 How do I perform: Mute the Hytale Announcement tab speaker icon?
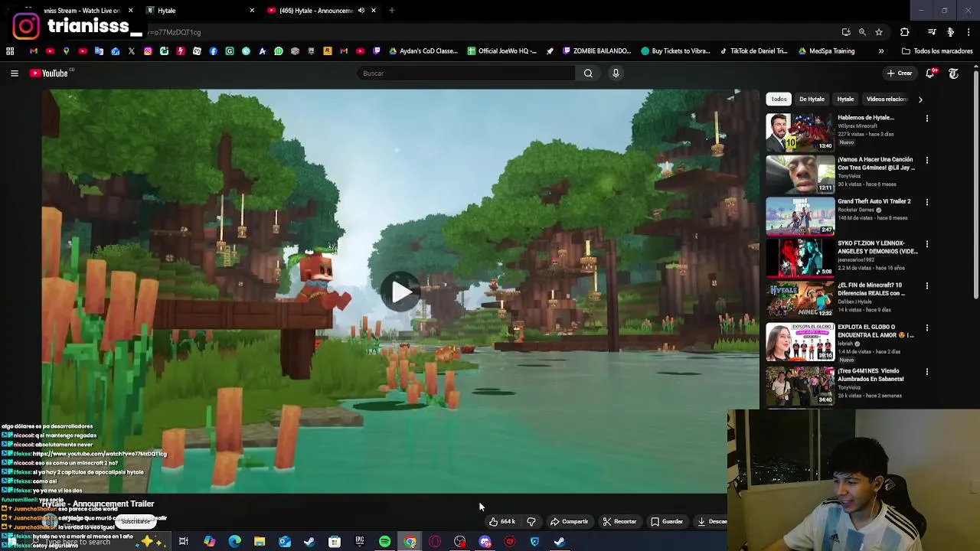(361, 11)
